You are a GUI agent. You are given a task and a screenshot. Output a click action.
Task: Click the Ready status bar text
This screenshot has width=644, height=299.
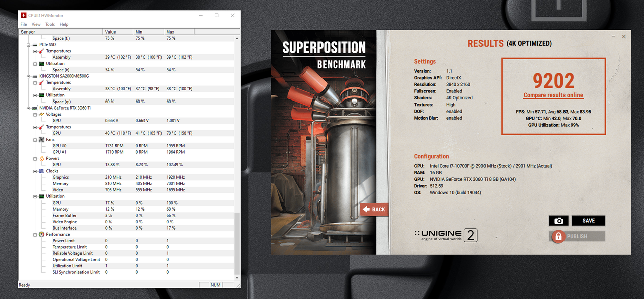24,285
